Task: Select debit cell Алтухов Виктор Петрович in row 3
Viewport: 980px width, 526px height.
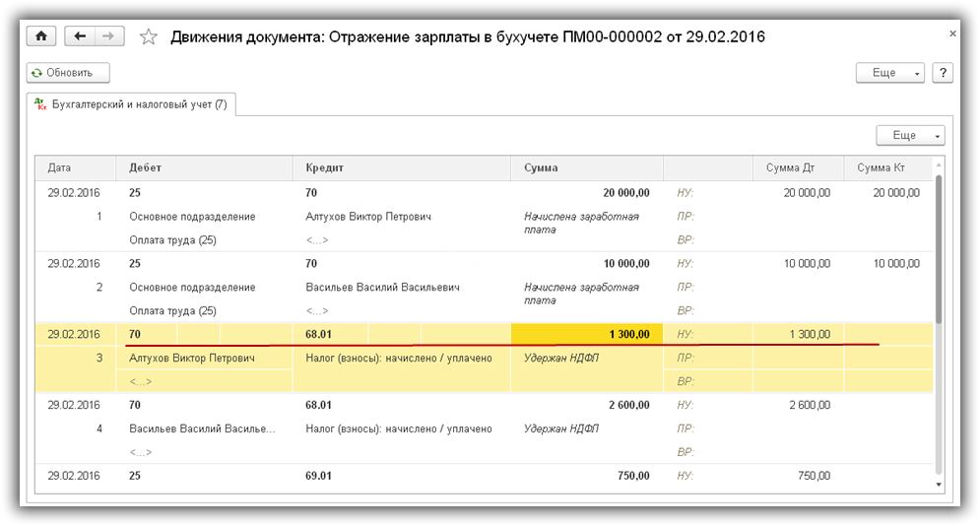Action: (x=192, y=358)
